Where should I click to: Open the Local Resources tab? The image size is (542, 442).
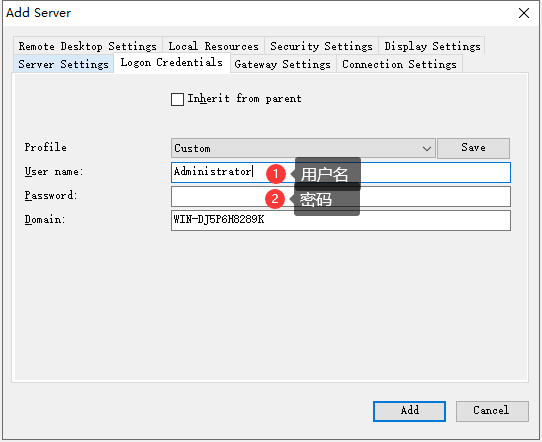213,46
